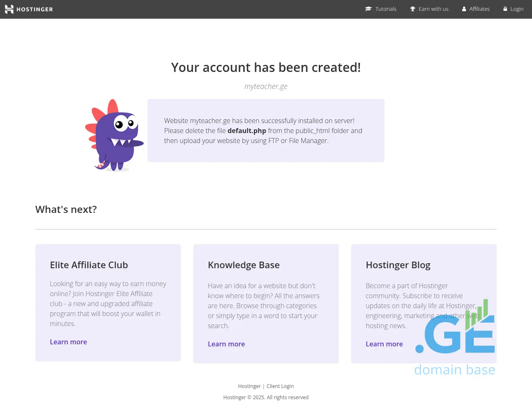Learn more about the Hostinger Blog
Screen dimensions: 532x420
384,344
